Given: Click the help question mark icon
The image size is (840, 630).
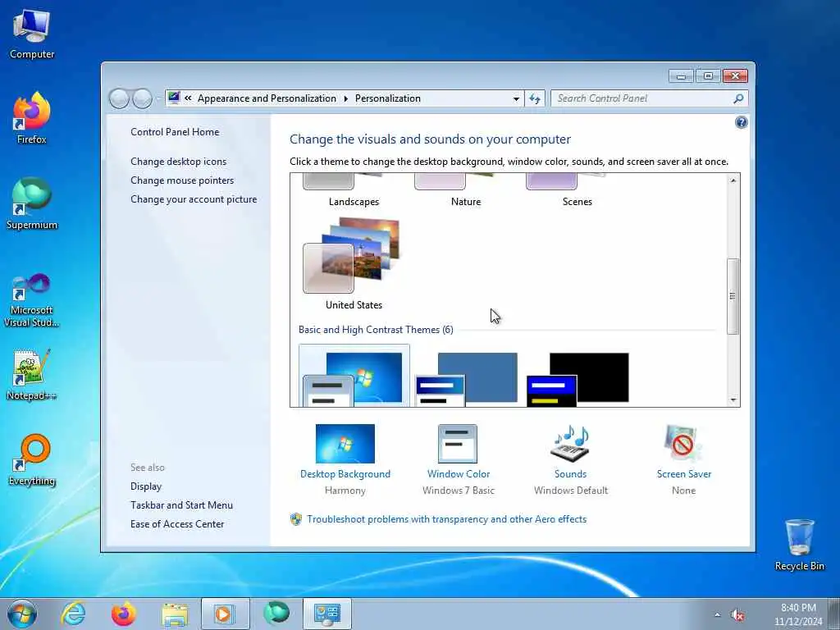Looking at the screenshot, I should pyautogui.click(x=741, y=123).
